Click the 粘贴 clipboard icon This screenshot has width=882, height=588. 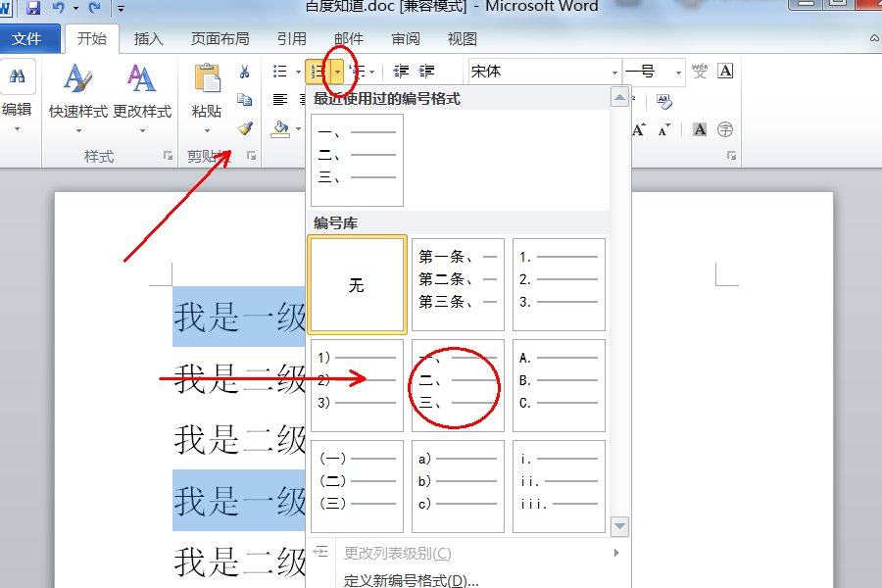207,78
